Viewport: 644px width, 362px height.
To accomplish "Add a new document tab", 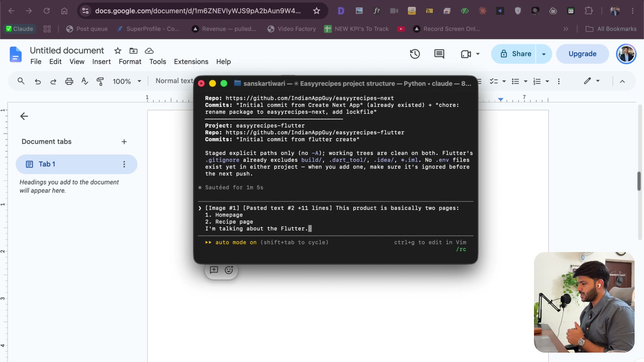I will coord(124,142).
